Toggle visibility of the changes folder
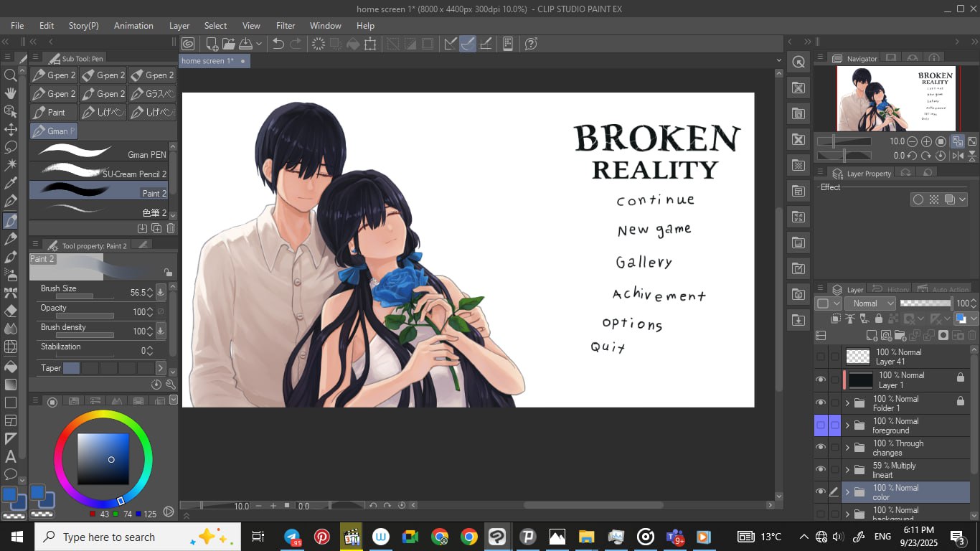Viewport: 980px width, 551px height. coord(821,448)
